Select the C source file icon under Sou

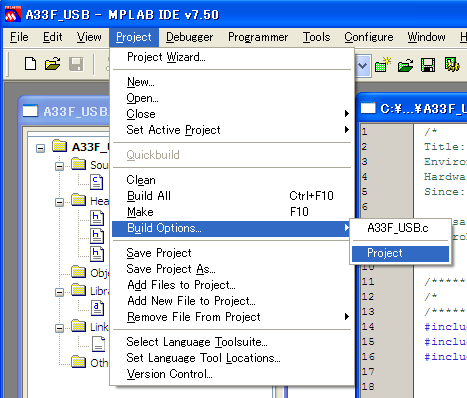(x=96, y=182)
